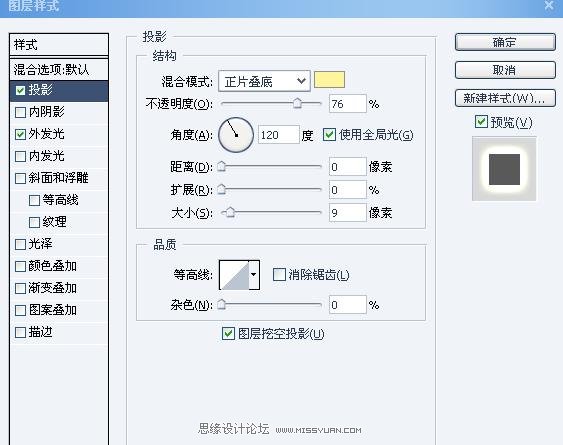Toggle the 预览 preview checkbox

pyautogui.click(x=481, y=122)
